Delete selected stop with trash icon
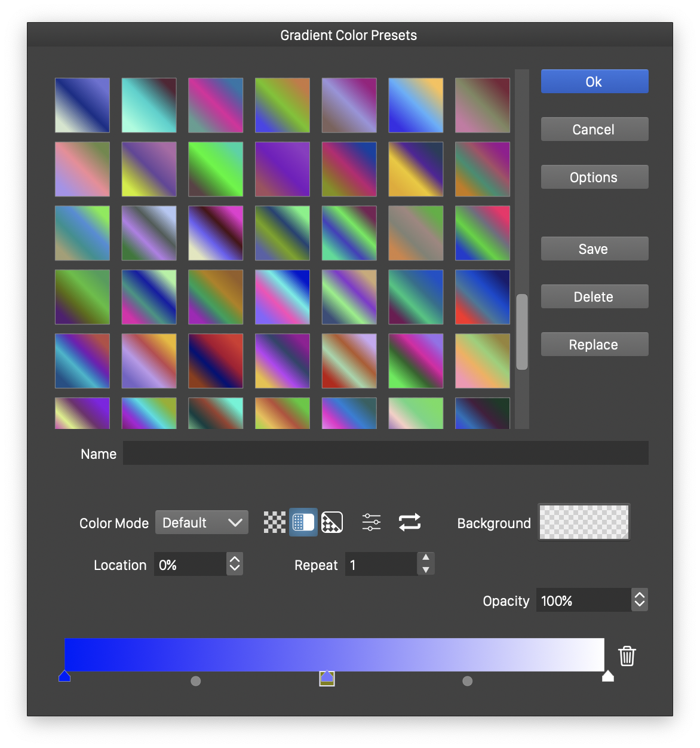700x748 pixels. click(627, 656)
